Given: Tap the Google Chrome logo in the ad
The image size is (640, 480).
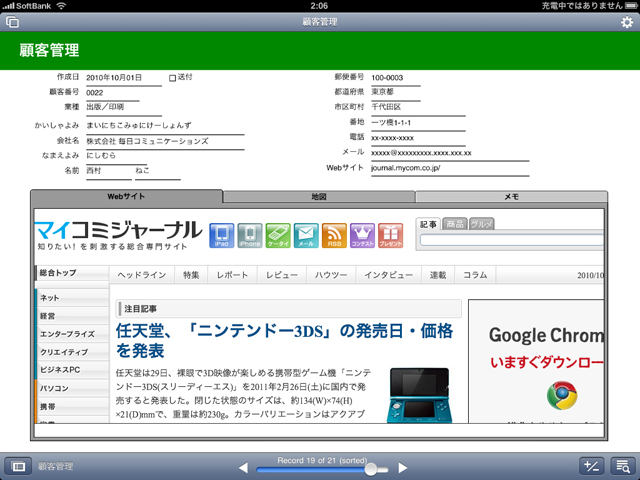Looking at the screenshot, I should 562,395.
